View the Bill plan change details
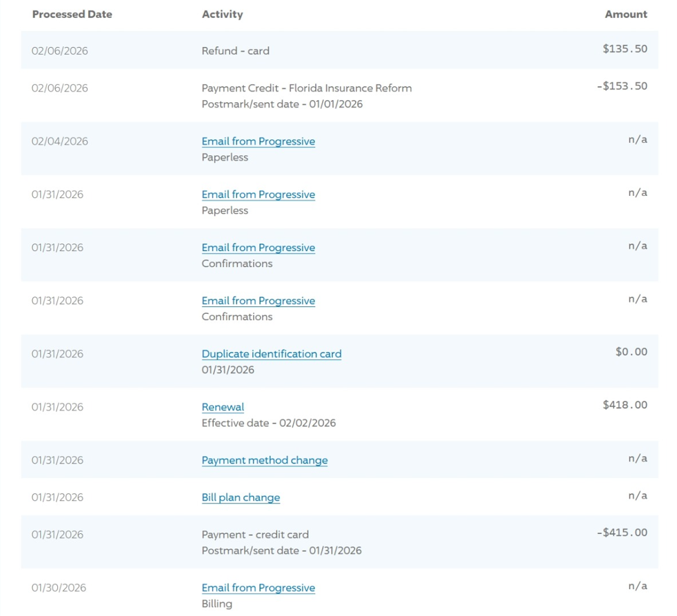This screenshot has height=616, width=677. pyautogui.click(x=241, y=497)
